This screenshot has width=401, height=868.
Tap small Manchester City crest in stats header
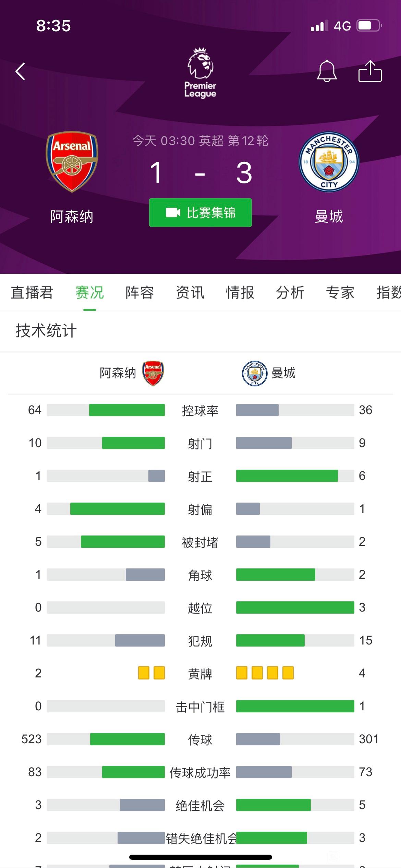tap(255, 373)
